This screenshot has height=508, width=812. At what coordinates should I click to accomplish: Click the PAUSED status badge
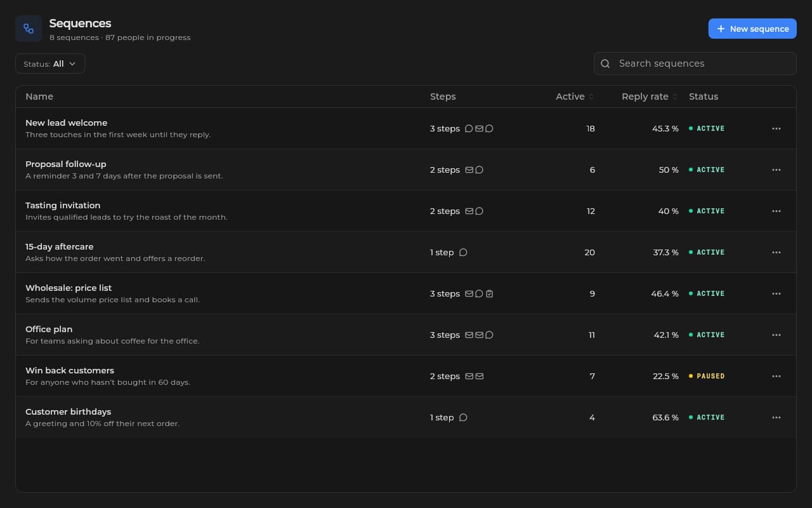pyautogui.click(x=707, y=376)
